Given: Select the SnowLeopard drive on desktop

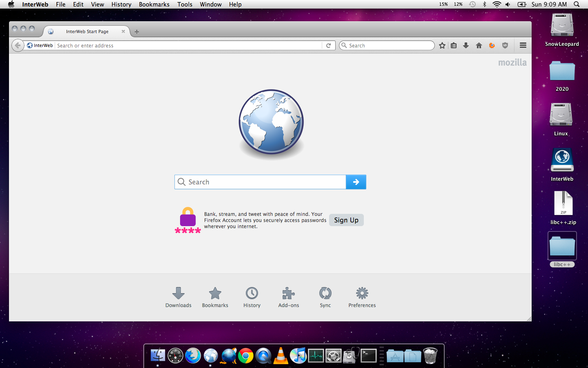Looking at the screenshot, I should tap(562, 29).
